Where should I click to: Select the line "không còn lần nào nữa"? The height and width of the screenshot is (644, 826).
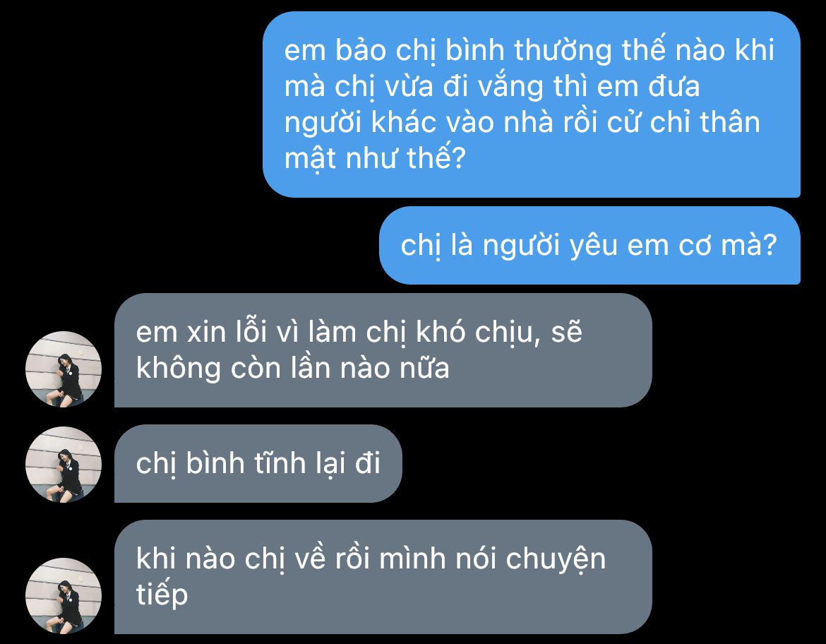[292, 369]
